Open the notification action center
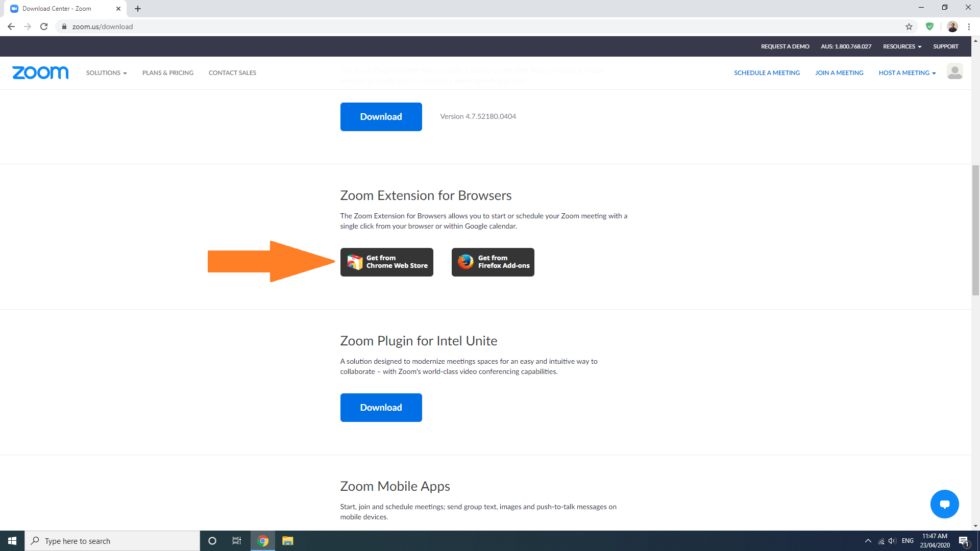 pos(964,541)
